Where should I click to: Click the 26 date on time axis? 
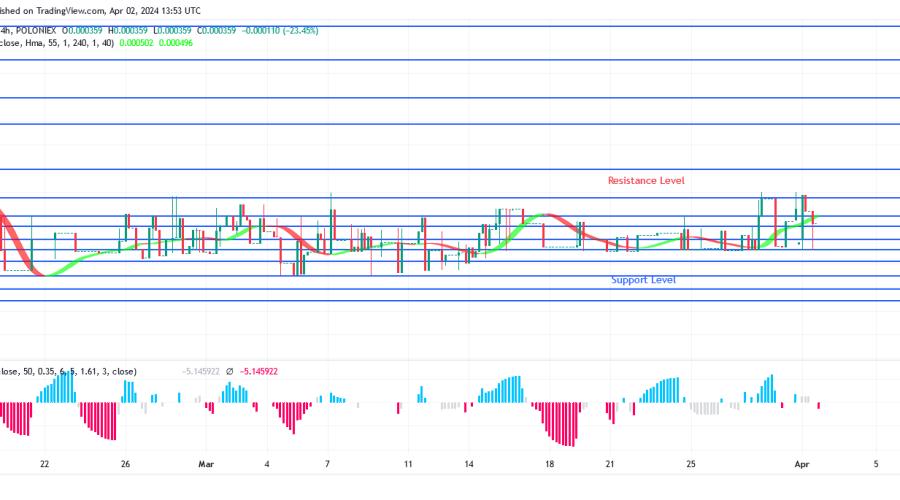[x=126, y=464]
